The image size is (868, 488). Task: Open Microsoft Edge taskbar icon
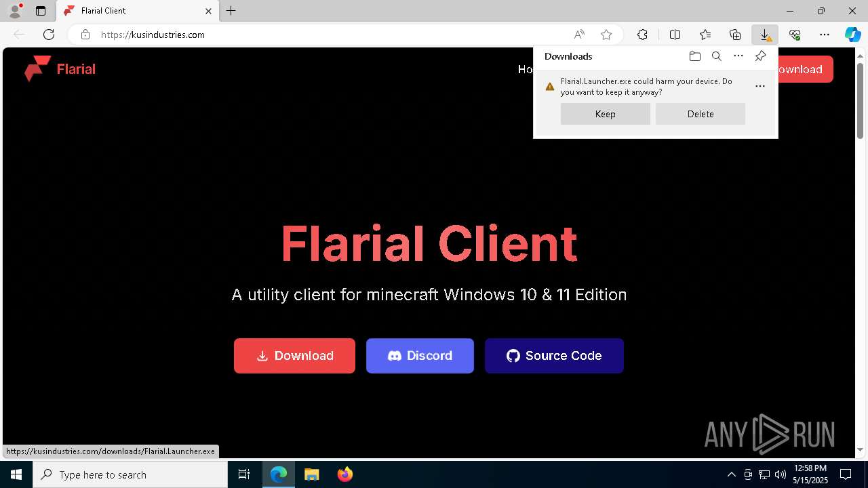click(x=279, y=474)
